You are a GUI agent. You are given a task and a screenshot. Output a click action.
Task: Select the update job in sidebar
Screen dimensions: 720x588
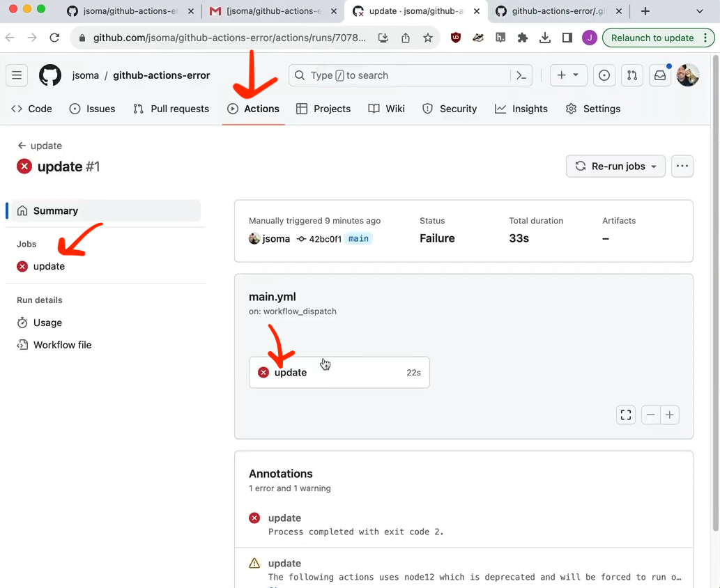click(49, 266)
